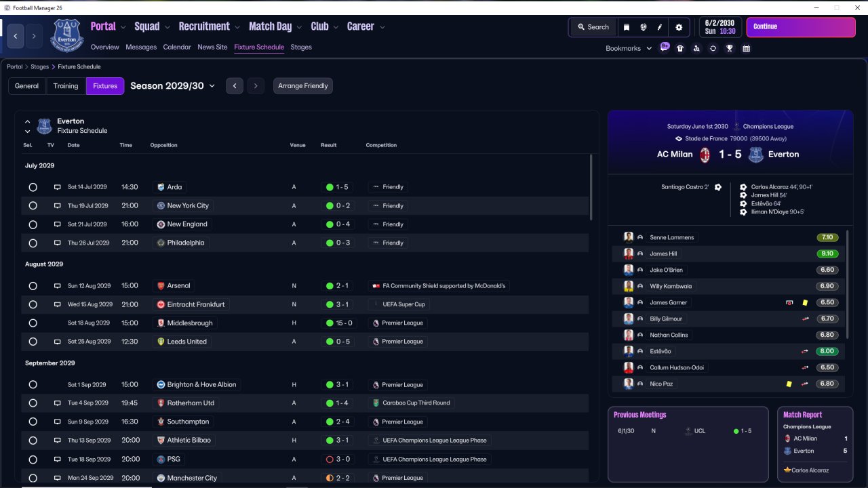This screenshot has width=868, height=488.
Task: Click the Manchester City badge in the fixture list
Action: [161, 478]
